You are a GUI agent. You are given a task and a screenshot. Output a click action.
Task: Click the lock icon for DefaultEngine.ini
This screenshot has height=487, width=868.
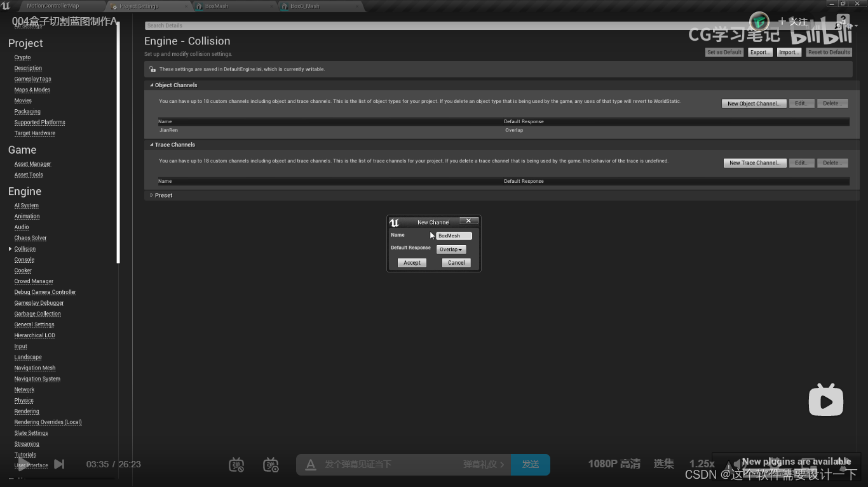pyautogui.click(x=153, y=69)
